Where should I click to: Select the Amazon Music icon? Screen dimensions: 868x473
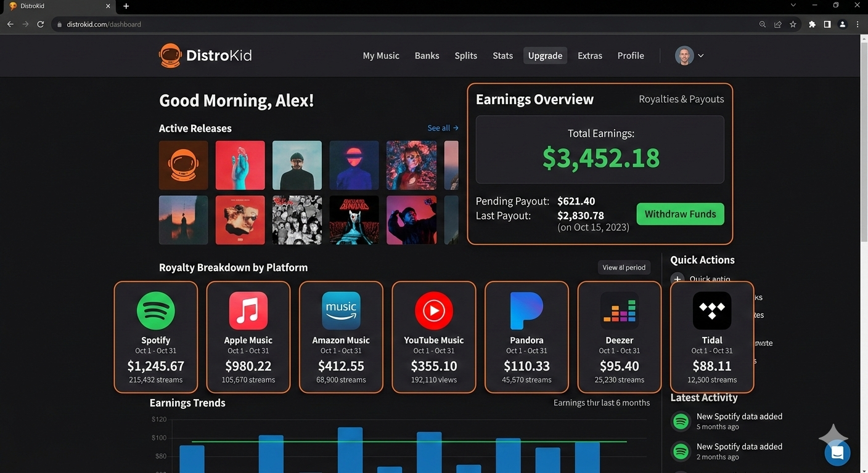(x=341, y=311)
